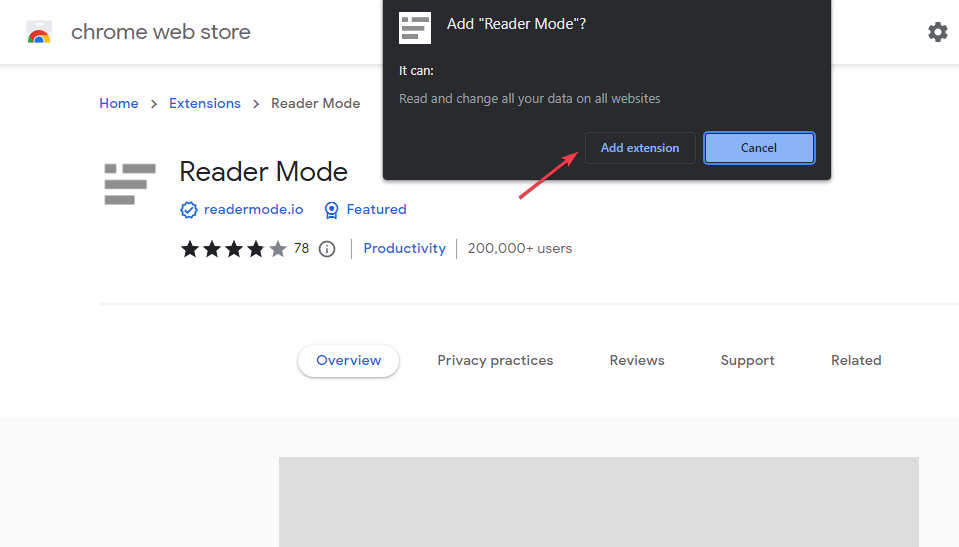
Task: Click the 78 ratings count
Action: pos(301,248)
